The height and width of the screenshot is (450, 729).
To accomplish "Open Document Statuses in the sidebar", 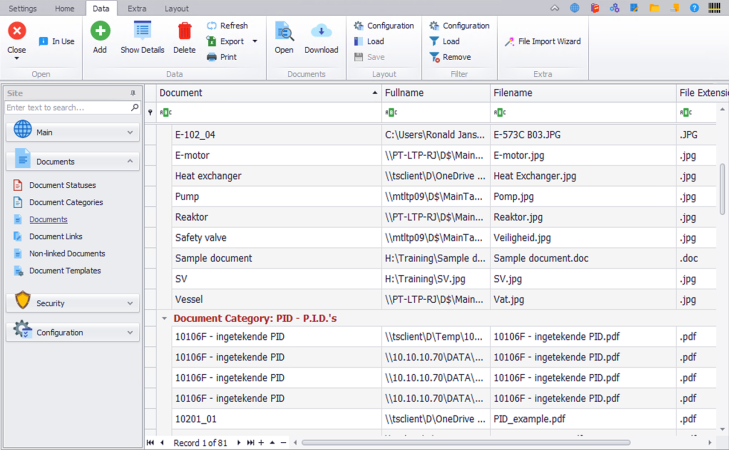I will [62, 185].
